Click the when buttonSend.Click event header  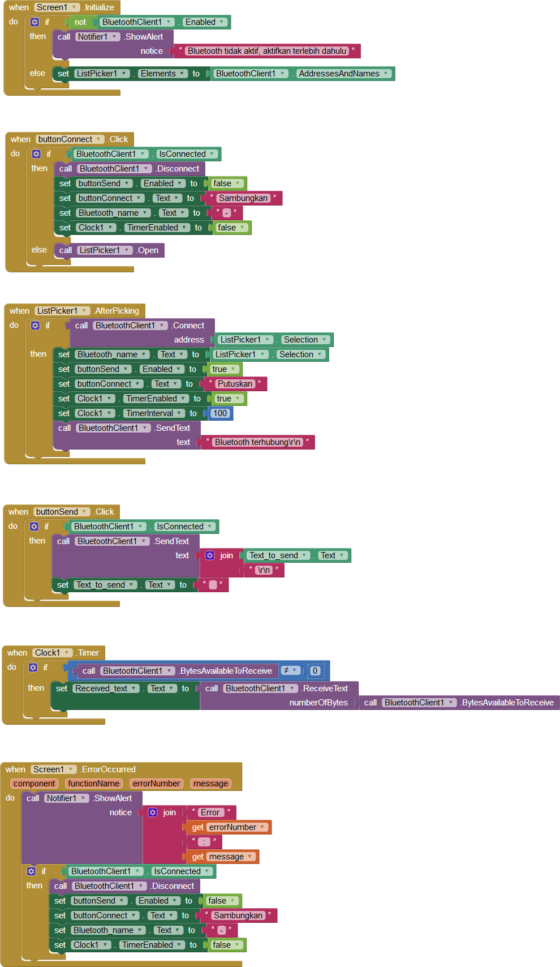18,512
